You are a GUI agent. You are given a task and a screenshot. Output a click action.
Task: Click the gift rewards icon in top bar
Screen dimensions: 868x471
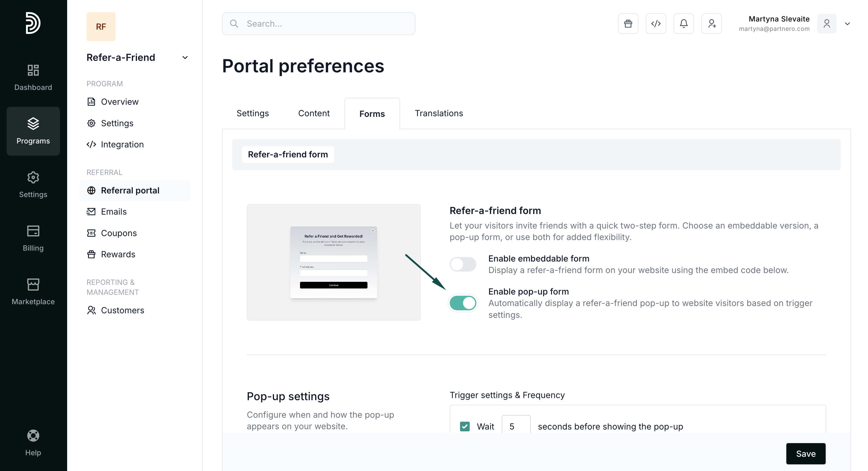pos(628,24)
